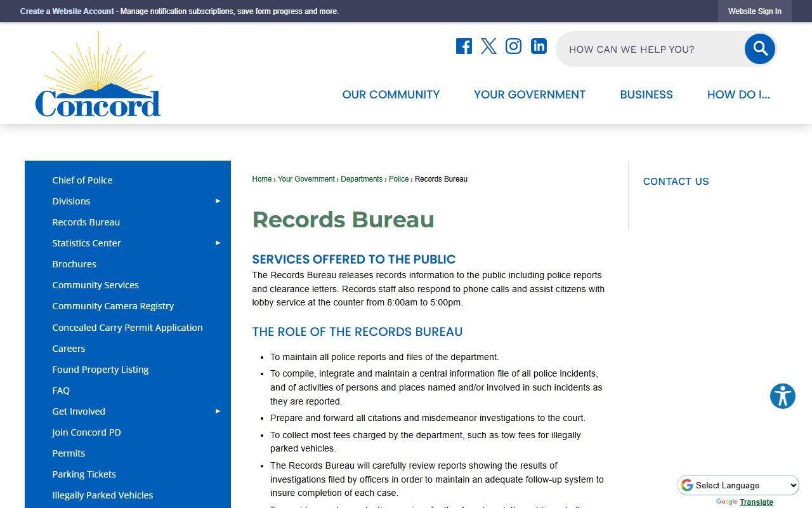Open Chief of Police sidebar link
The width and height of the screenshot is (812, 508).
click(x=82, y=180)
